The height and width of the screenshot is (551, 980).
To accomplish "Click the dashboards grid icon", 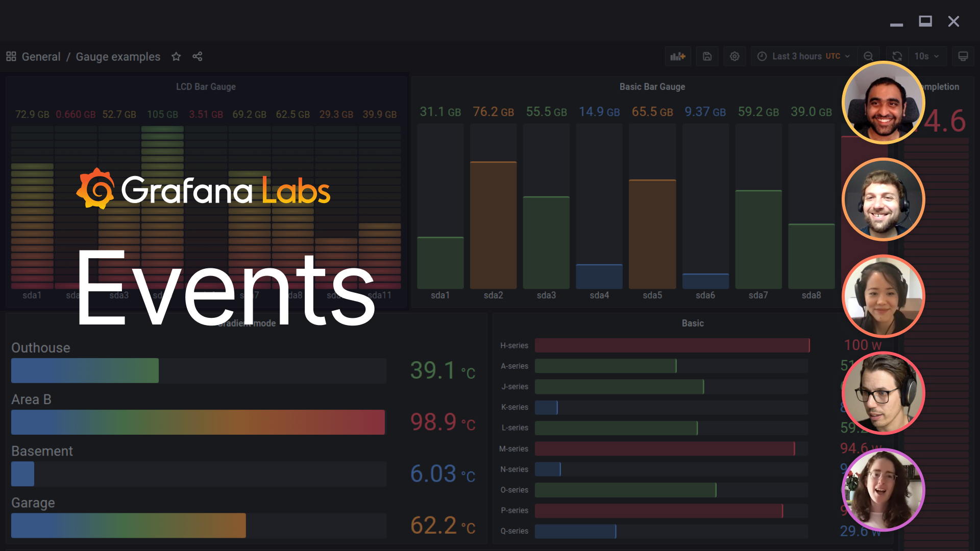I will click(x=11, y=57).
